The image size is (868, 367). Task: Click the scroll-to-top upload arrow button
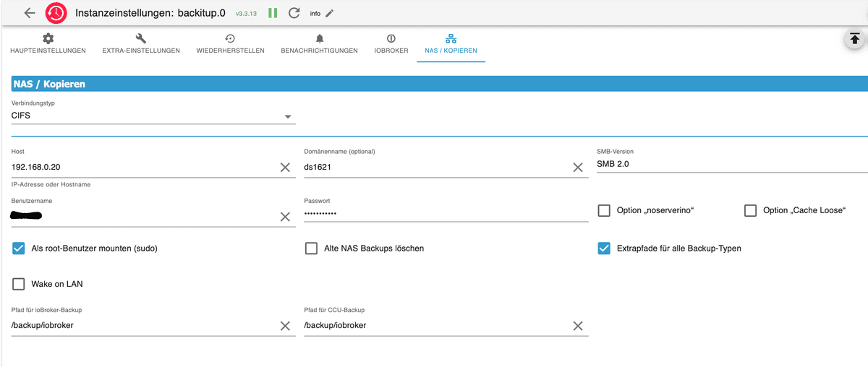(854, 39)
